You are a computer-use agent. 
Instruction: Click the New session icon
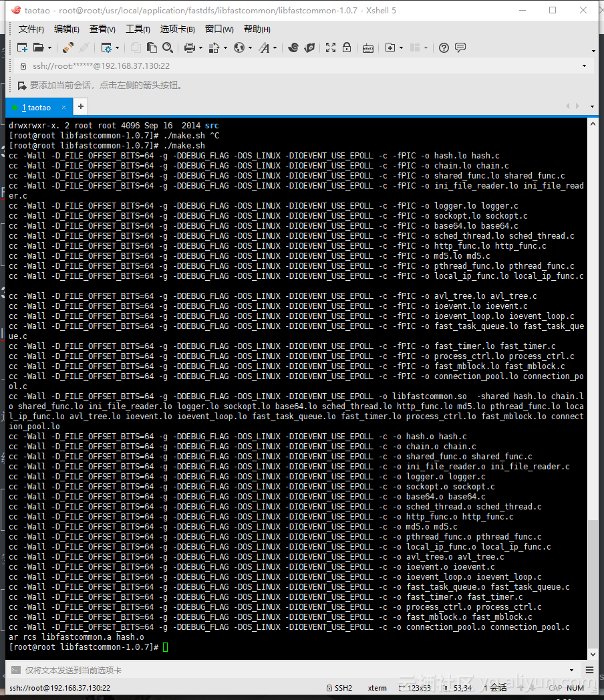pos(22,47)
